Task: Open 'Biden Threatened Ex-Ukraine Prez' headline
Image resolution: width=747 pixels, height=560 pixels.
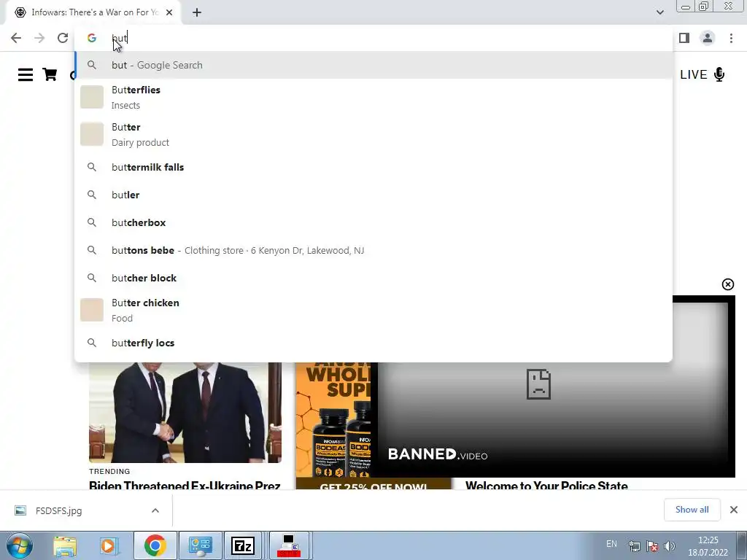Action: [185, 485]
